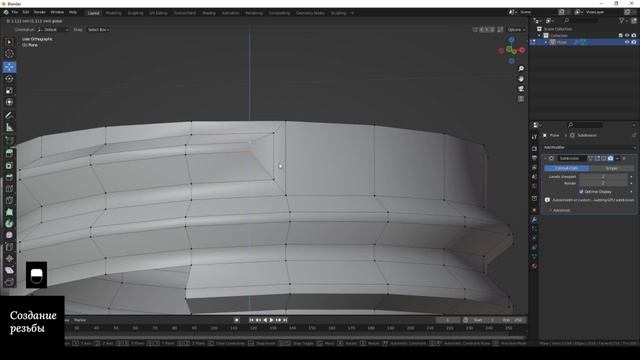Select the Bevel tool
This screenshot has height=360, width=640.
9,177
